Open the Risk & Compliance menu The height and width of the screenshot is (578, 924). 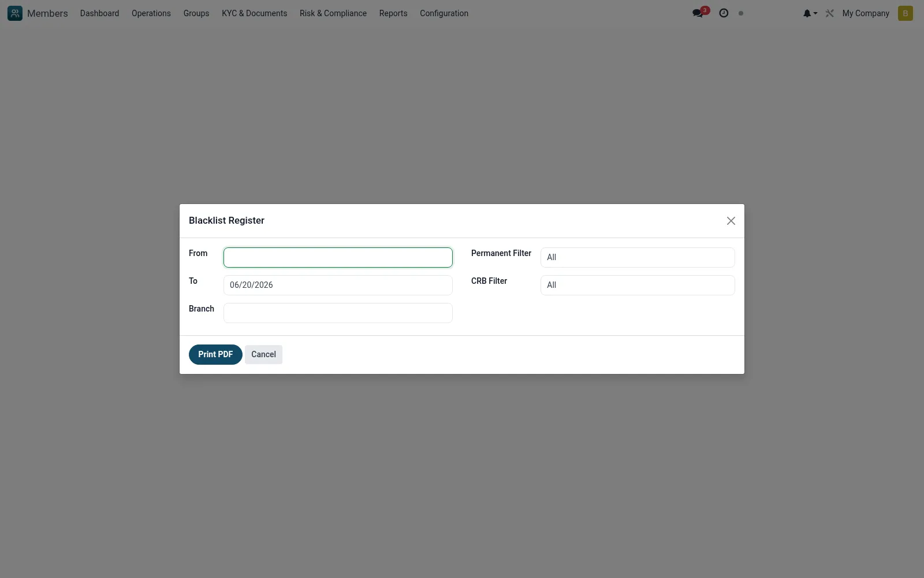(x=333, y=13)
